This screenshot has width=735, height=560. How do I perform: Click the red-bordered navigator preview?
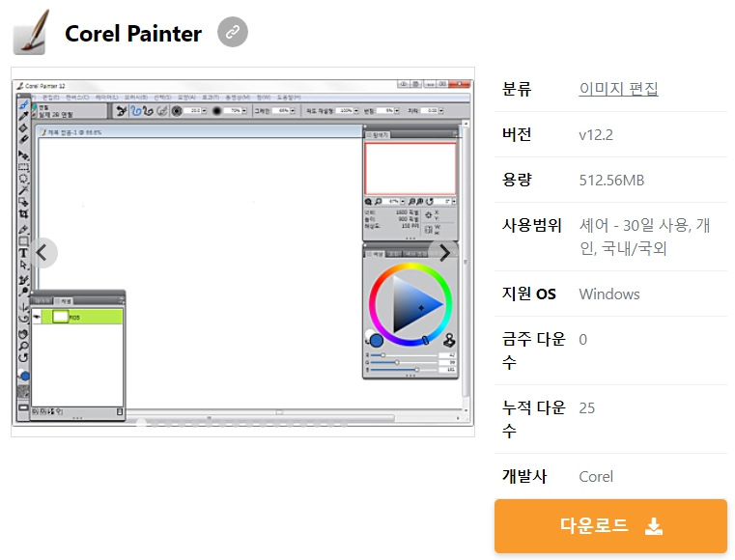[410, 168]
